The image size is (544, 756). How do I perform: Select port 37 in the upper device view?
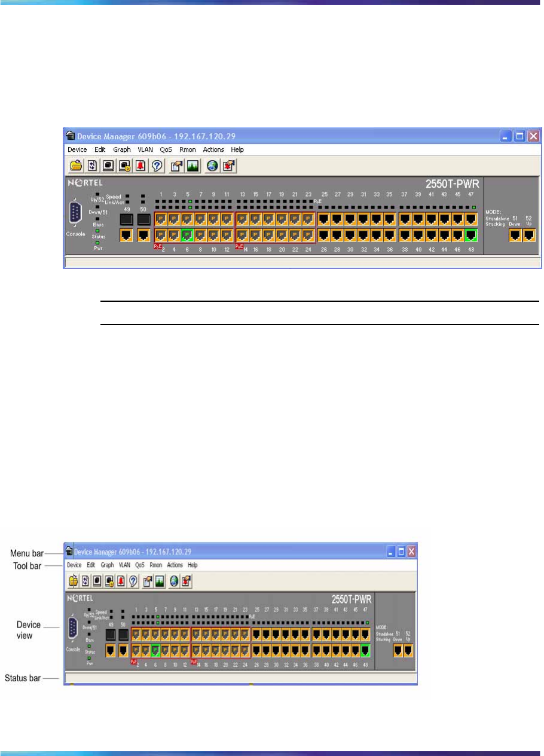(x=405, y=219)
